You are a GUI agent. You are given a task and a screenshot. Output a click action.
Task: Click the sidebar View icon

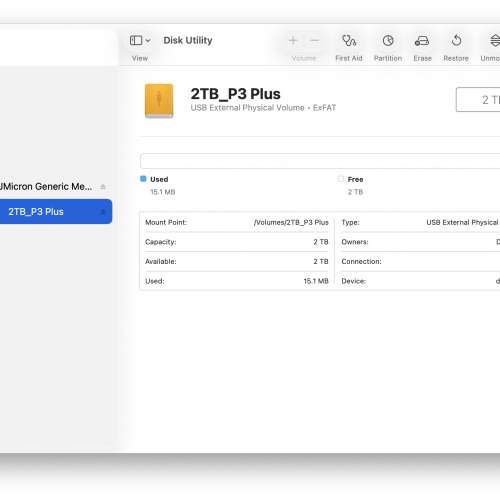click(136, 40)
